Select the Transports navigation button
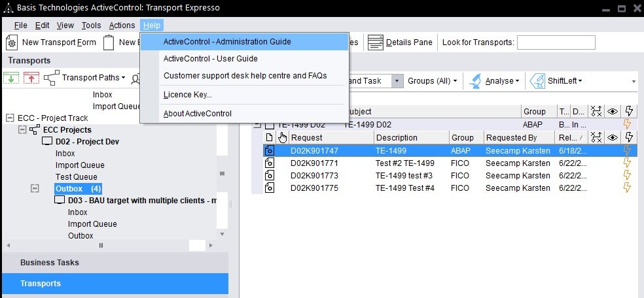 (x=41, y=284)
